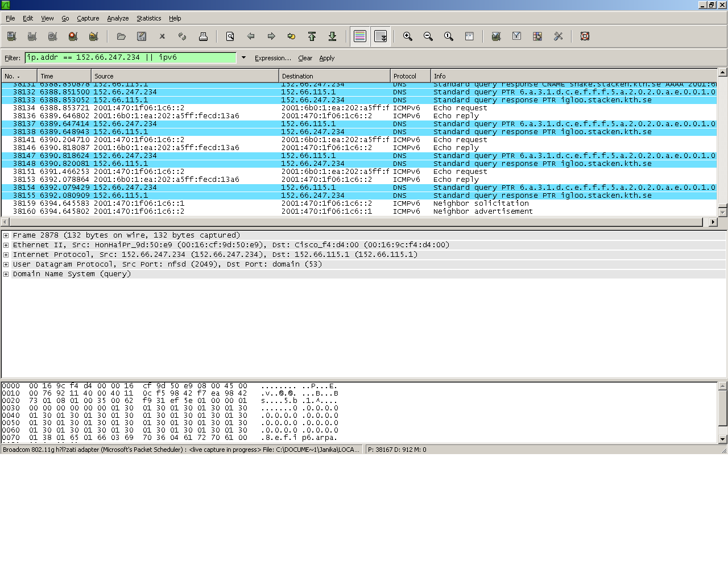Open Wireshark Preferences
The width and height of the screenshot is (728, 582).
tap(558, 36)
